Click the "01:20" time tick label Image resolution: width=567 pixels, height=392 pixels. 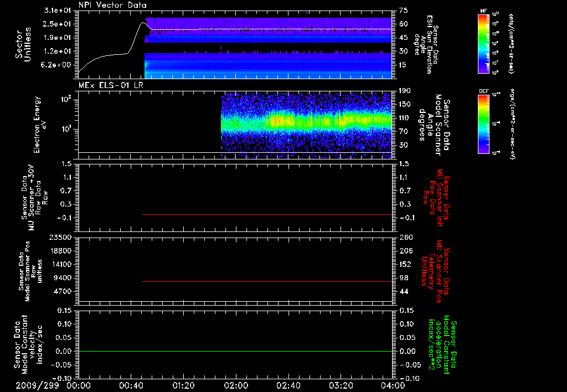click(x=183, y=385)
